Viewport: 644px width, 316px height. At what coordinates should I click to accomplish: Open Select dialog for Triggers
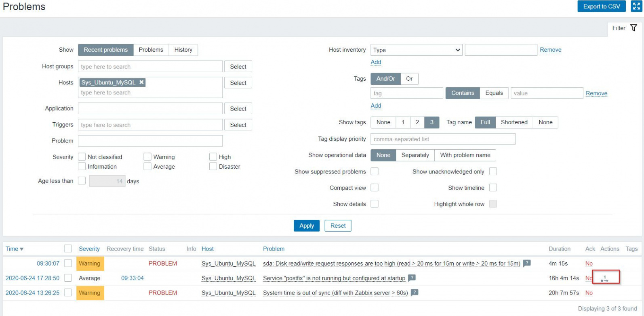coord(238,125)
